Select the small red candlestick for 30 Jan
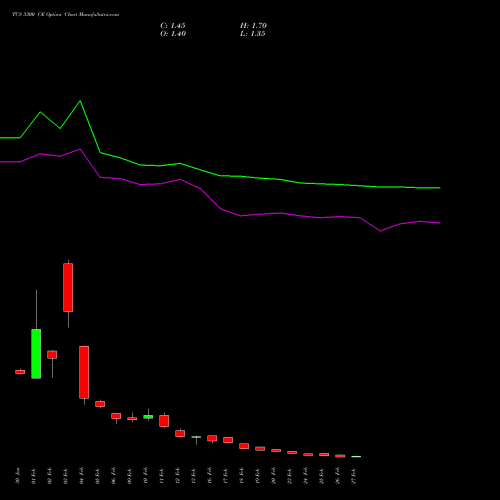The height and width of the screenshot is (500, 500). [x=20, y=372]
